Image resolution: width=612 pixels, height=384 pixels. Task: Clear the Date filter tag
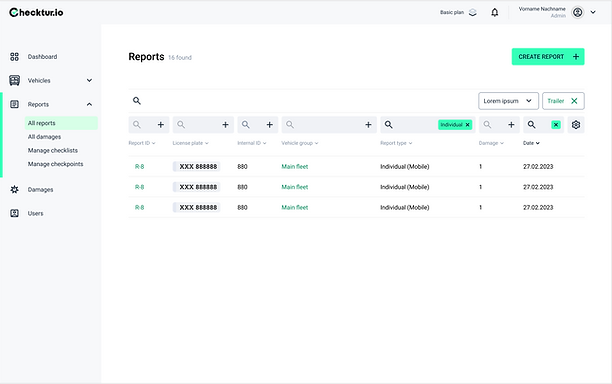coord(556,125)
